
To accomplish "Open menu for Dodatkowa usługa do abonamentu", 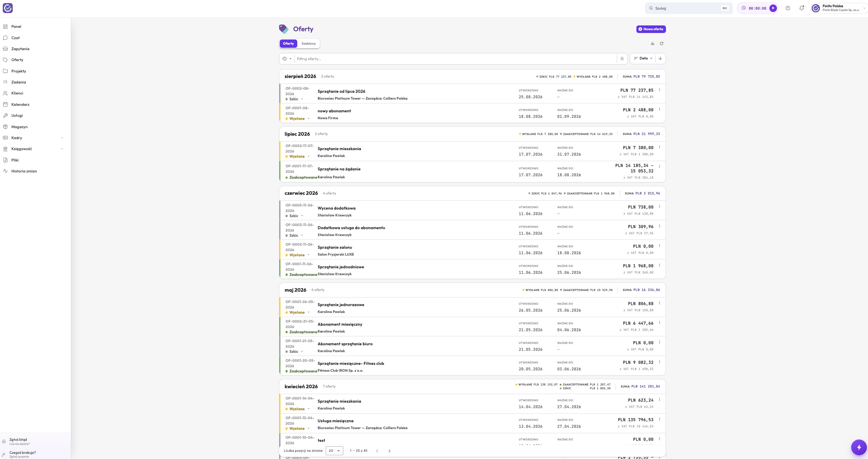I will [x=659, y=226].
